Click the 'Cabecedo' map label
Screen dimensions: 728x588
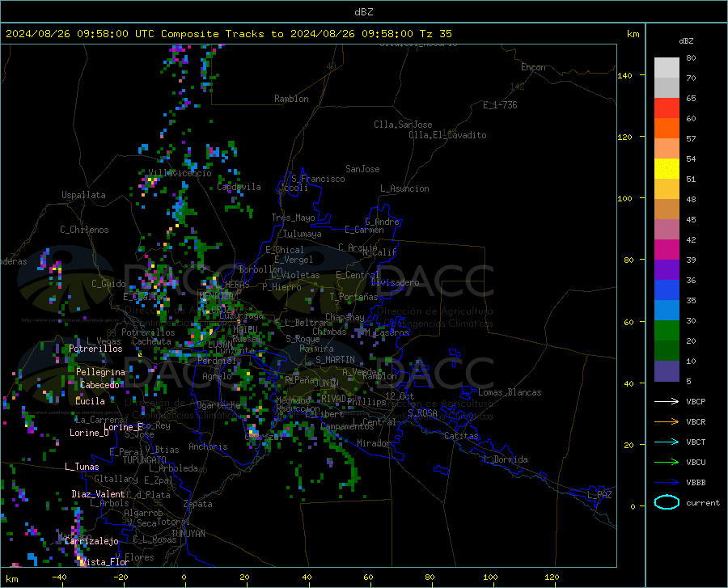pyautogui.click(x=99, y=385)
